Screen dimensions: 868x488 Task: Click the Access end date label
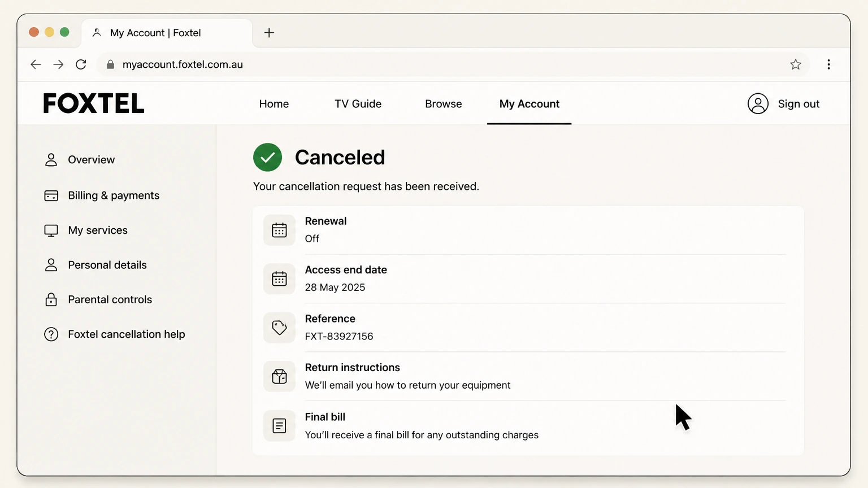click(x=346, y=270)
